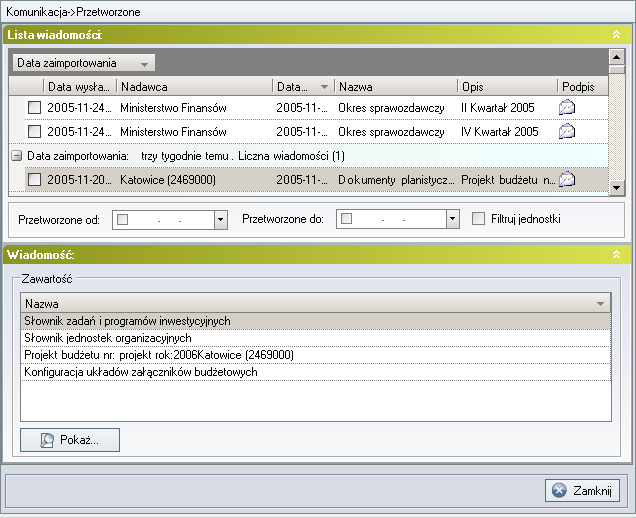Open signature icon for Katowice row
This screenshot has width=636, height=518.
pyautogui.click(x=567, y=179)
